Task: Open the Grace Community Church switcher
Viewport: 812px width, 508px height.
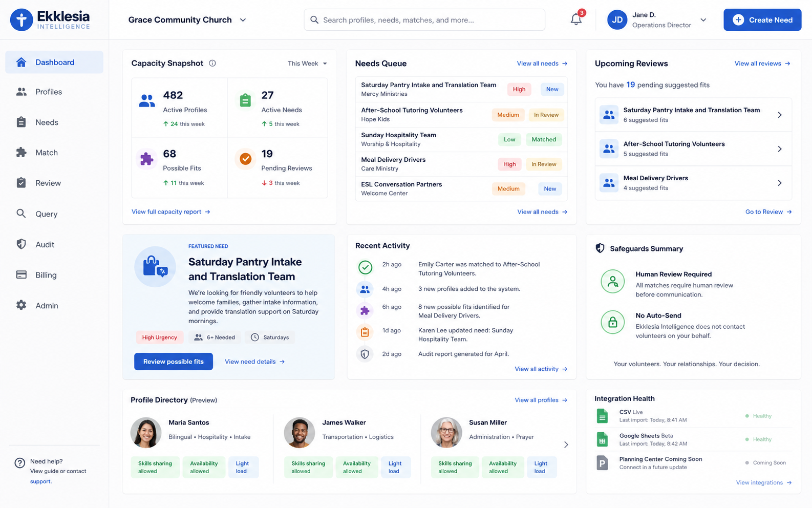Action: click(187, 20)
